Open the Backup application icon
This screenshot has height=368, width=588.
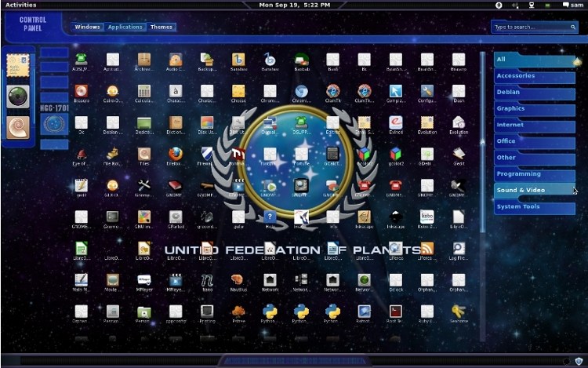(207, 60)
